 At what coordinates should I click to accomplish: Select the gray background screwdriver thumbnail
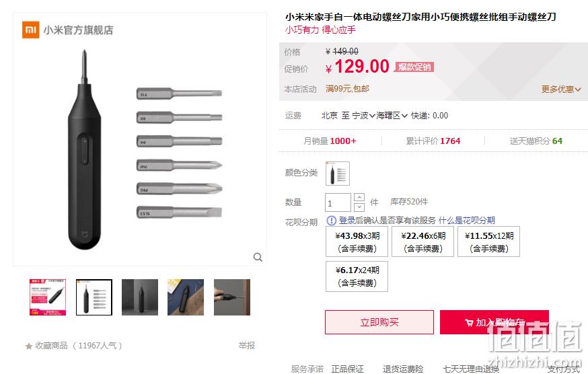pyautogui.click(x=140, y=297)
